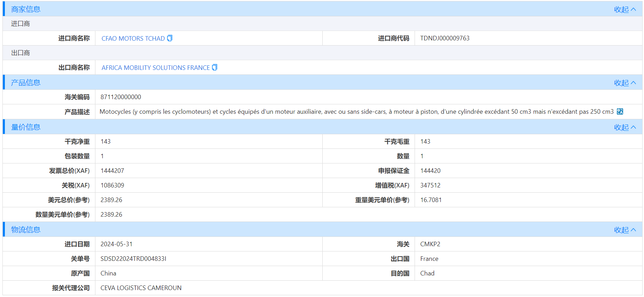Select the 物流信息 section heading
Viewport: 644px width, 297px height.
(26, 230)
